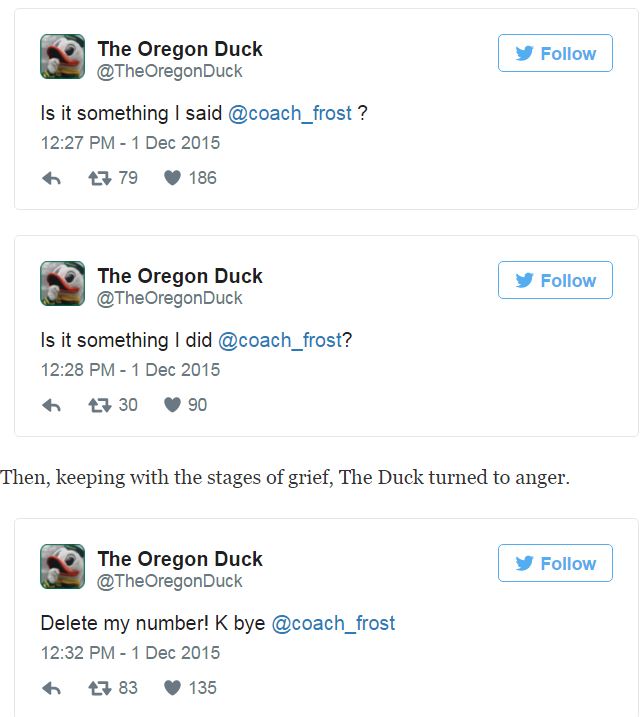Click @TheOregonDuck handle in the second tweet
This screenshot has height=717, width=640.
170,298
